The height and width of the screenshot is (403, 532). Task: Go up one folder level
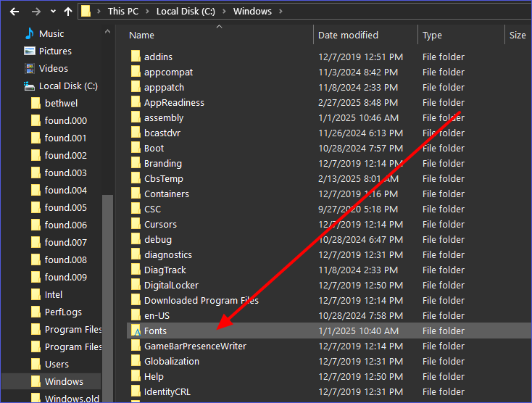pos(68,12)
